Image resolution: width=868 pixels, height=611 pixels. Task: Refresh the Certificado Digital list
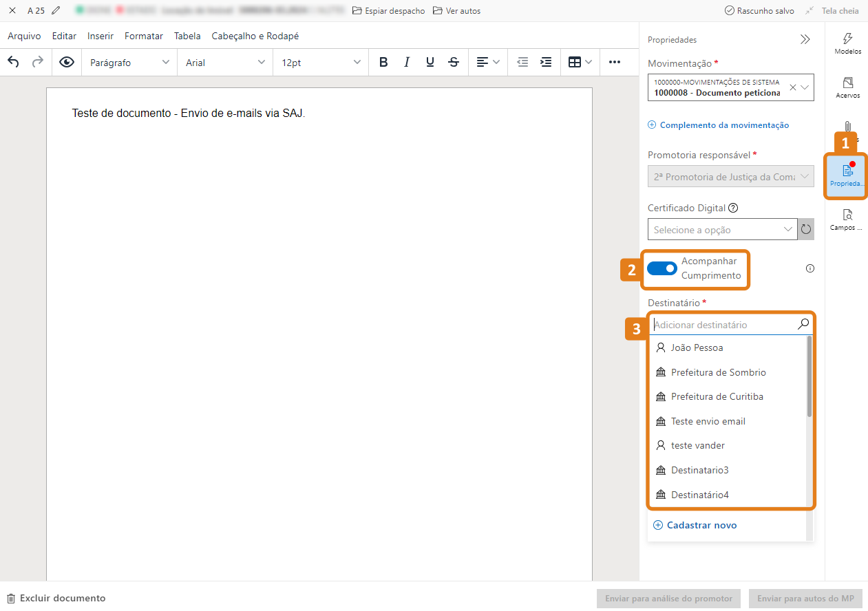coord(806,229)
